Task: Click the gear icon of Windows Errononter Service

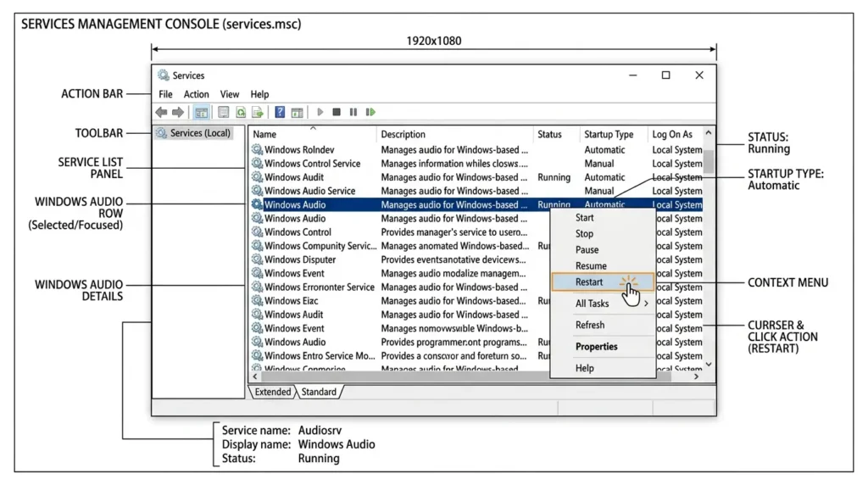Action: (x=257, y=287)
